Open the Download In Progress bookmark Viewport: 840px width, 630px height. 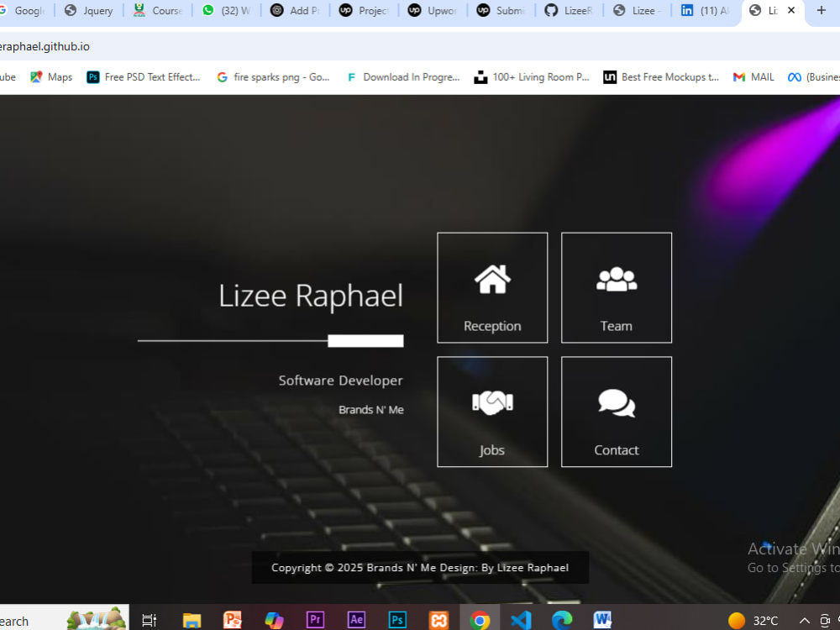tap(403, 77)
